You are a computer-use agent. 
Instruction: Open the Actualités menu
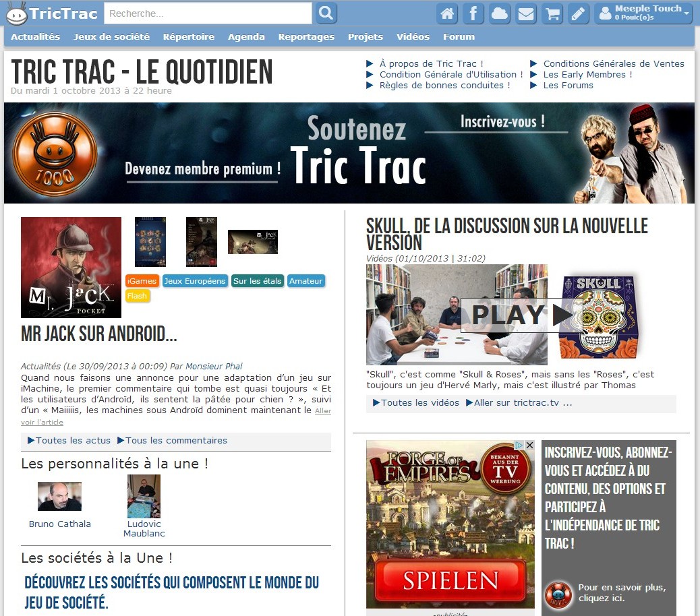(35, 36)
